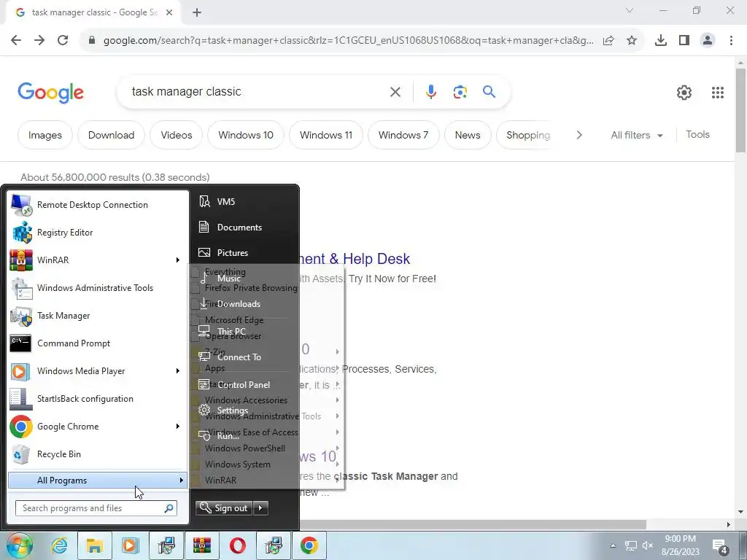Open Remote Desktop Connection from Start menu
The width and height of the screenshot is (747, 560).
coord(98,205)
